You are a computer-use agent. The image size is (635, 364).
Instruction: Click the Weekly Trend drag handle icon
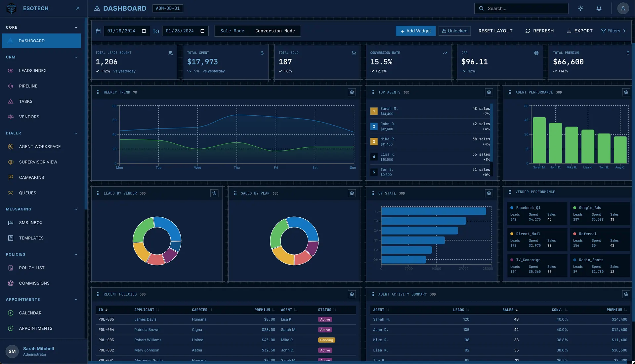point(98,92)
